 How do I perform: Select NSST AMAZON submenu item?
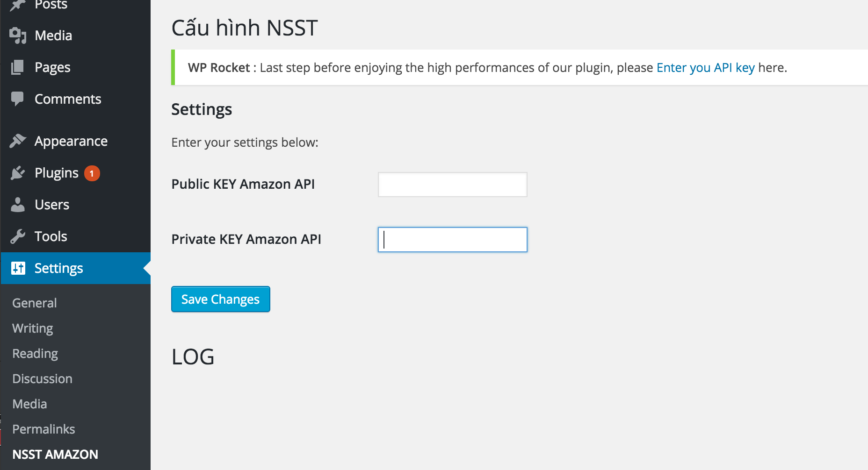click(x=55, y=455)
